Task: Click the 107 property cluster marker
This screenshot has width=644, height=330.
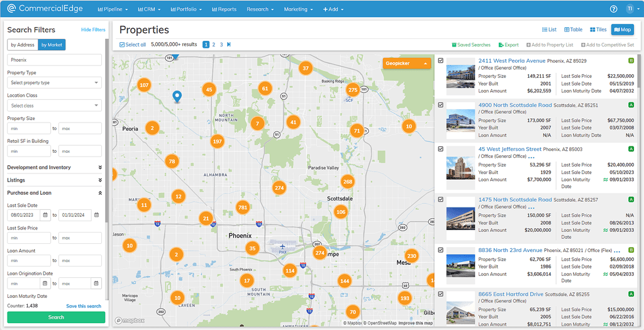Action: (144, 85)
